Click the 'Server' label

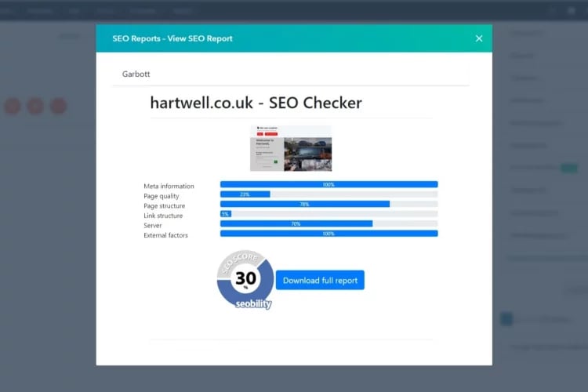coord(153,225)
